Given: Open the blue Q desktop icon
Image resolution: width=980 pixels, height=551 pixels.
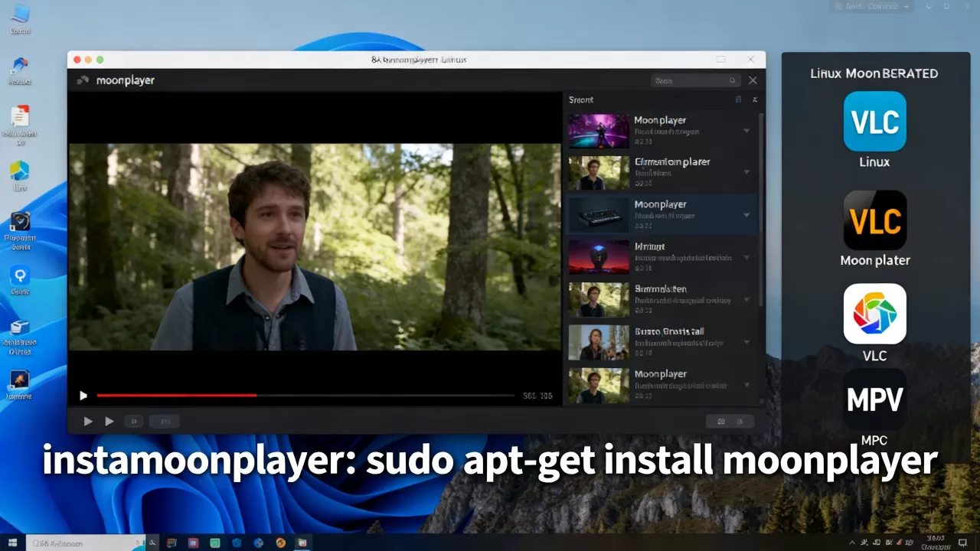Looking at the screenshot, I should (x=20, y=275).
